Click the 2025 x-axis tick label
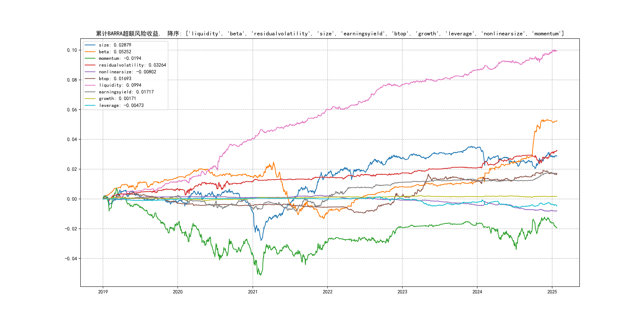Viewport: 644px width, 322px height. (x=552, y=292)
